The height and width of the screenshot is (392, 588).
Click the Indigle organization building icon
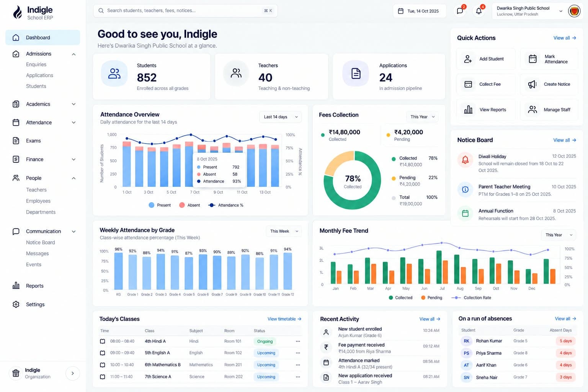click(x=16, y=373)
